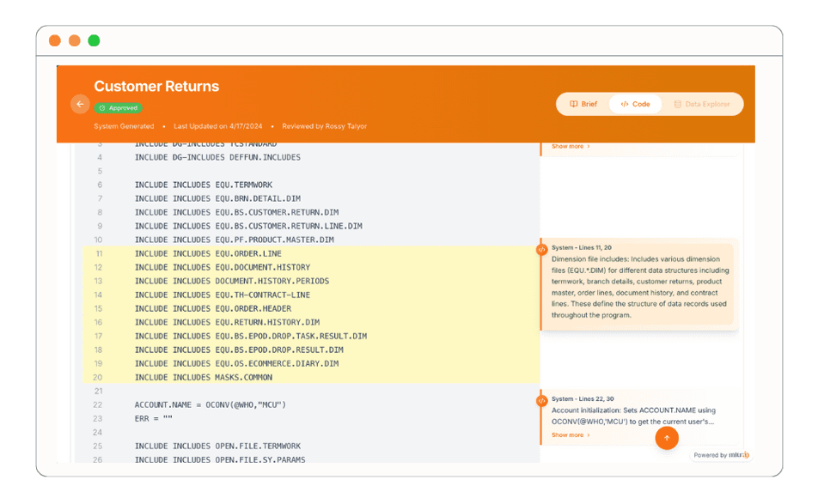Click the code icon beside Lines 11, 20 note
This screenshot has width=818, height=504.
tap(541, 250)
